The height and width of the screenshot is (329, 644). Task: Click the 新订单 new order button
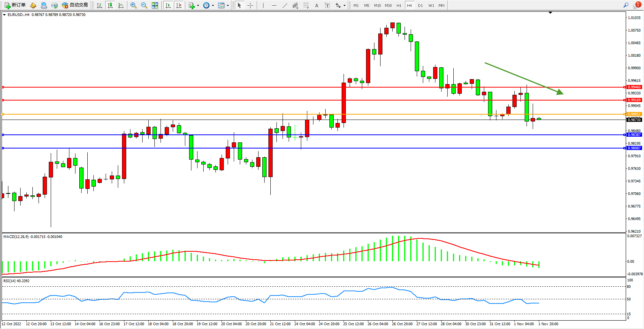coord(15,5)
